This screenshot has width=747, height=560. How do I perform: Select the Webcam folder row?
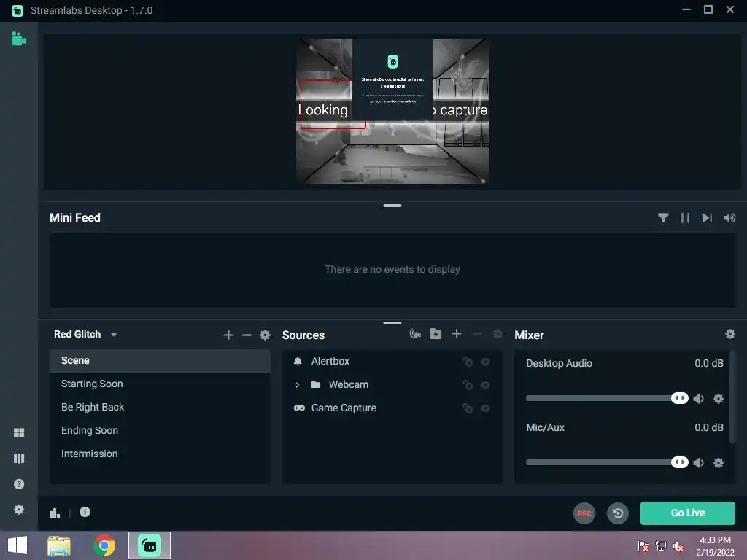(392, 385)
